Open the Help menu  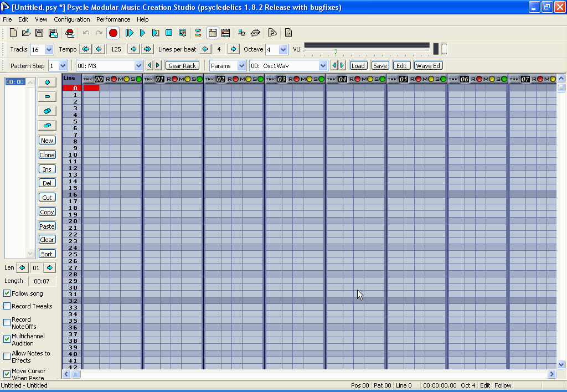click(142, 19)
